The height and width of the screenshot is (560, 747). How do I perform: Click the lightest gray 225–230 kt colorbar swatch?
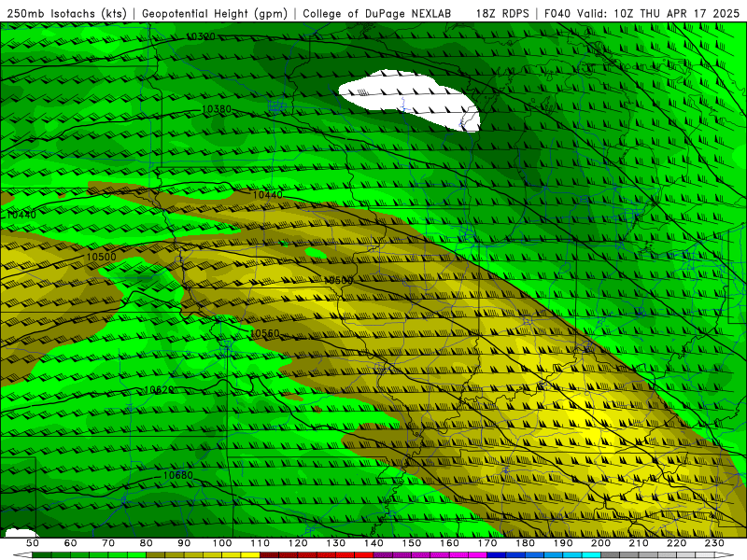(705, 554)
